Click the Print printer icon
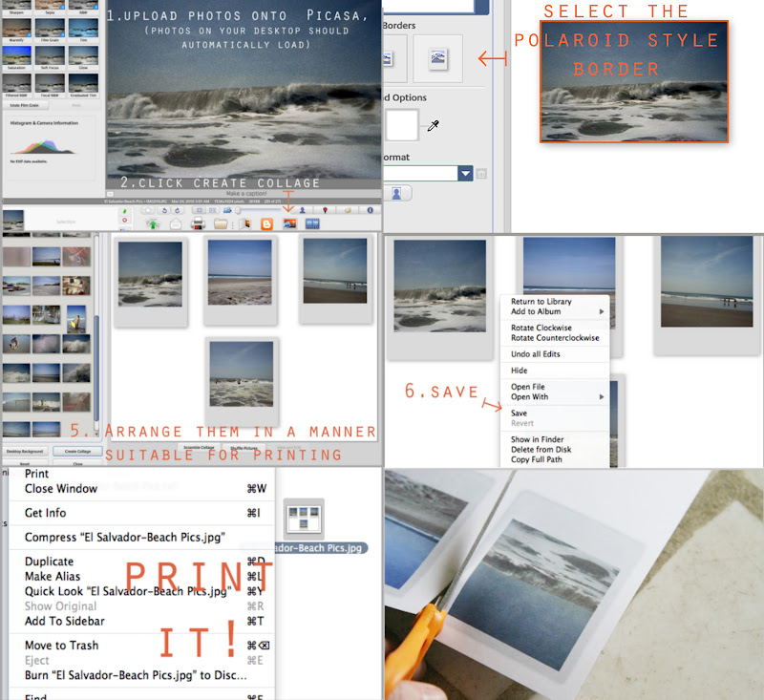The image size is (764, 700). pos(198,224)
